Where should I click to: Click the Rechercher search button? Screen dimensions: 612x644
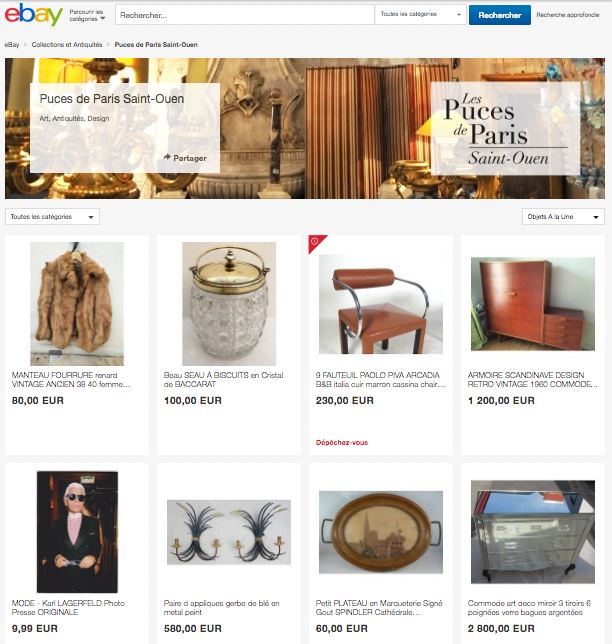coord(500,15)
